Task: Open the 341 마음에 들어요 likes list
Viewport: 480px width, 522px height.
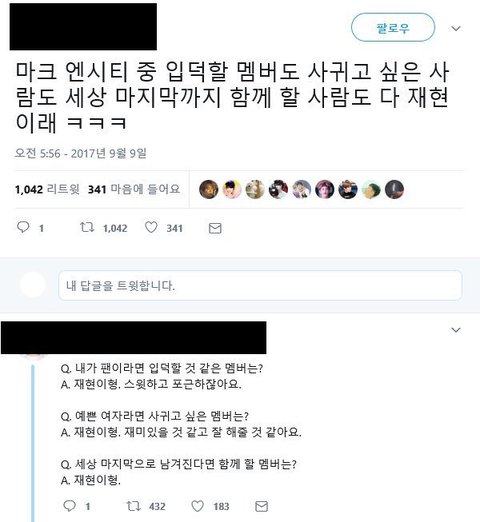Action: (x=134, y=189)
